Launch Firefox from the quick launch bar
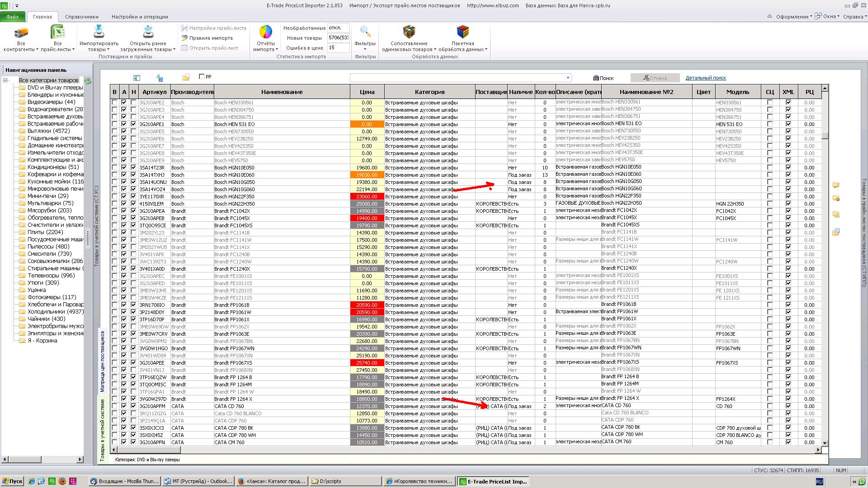The width and height of the screenshot is (868, 488). tap(62, 481)
